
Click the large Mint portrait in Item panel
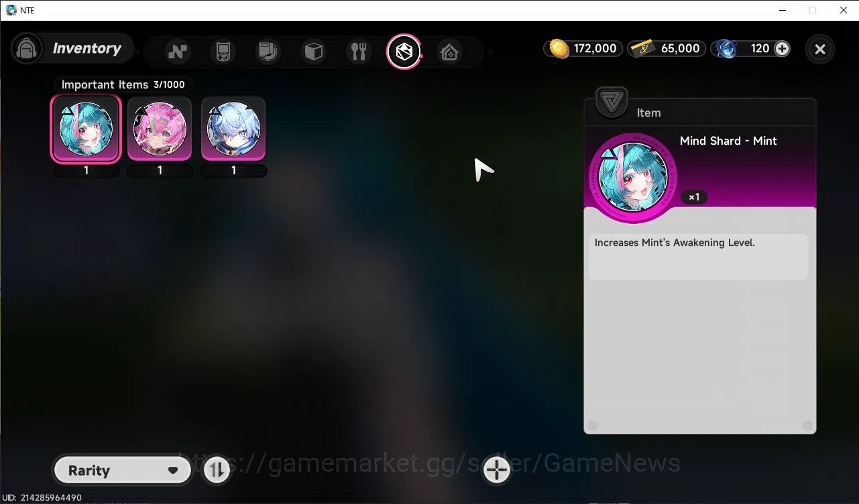(633, 178)
